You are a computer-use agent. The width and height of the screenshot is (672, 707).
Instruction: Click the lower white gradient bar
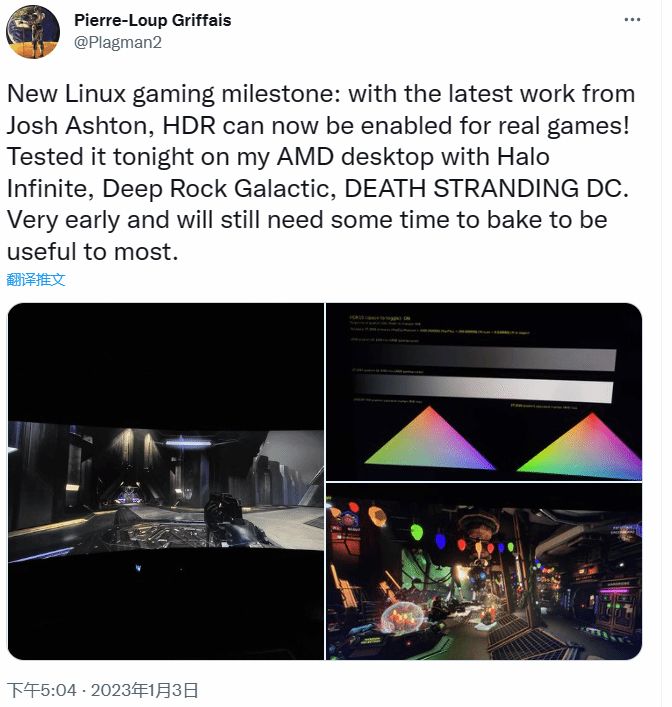point(483,390)
